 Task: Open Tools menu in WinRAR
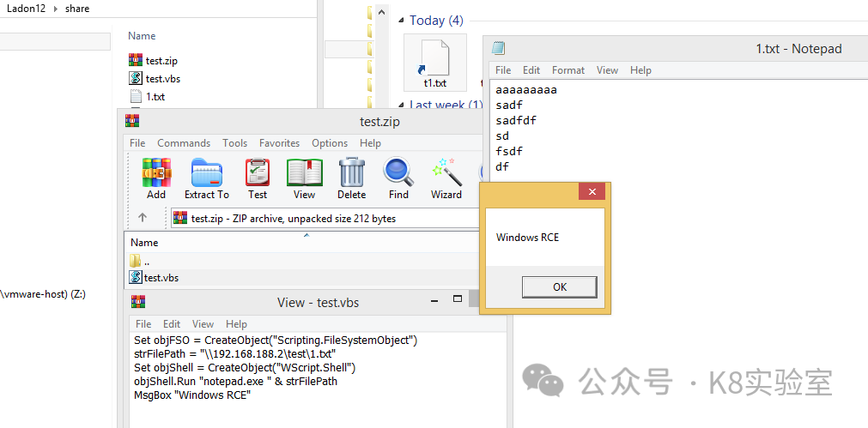[x=234, y=143]
